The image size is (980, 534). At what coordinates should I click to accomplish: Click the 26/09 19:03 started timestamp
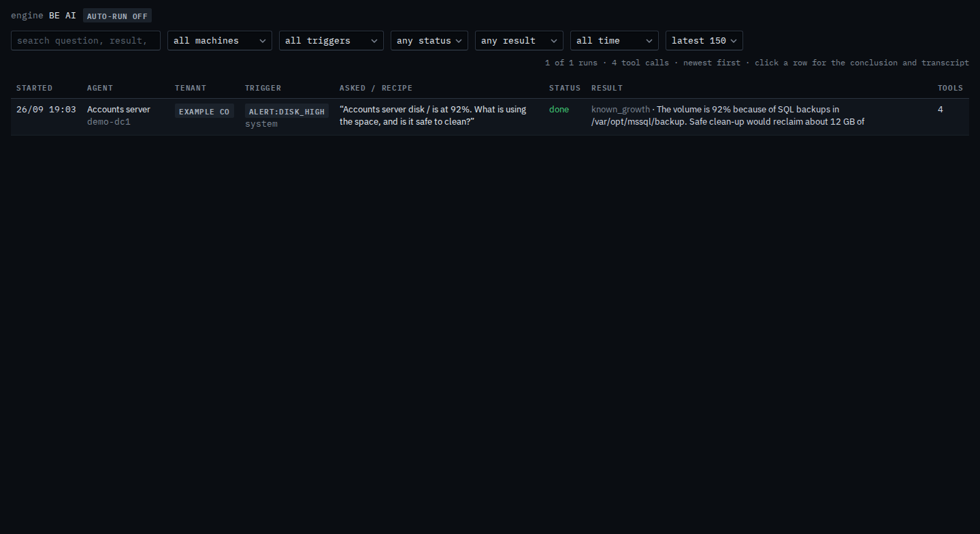coord(46,109)
